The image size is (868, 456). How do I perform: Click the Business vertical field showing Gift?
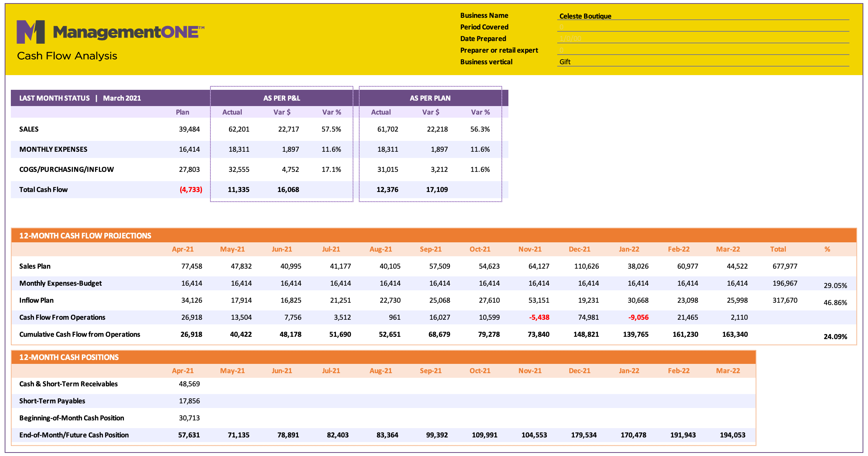point(703,62)
